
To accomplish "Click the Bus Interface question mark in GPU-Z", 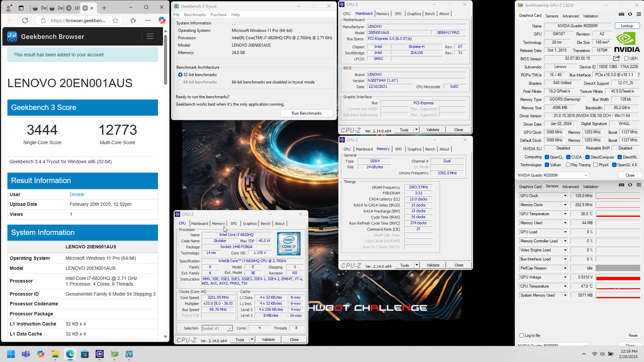I will 638,75.
